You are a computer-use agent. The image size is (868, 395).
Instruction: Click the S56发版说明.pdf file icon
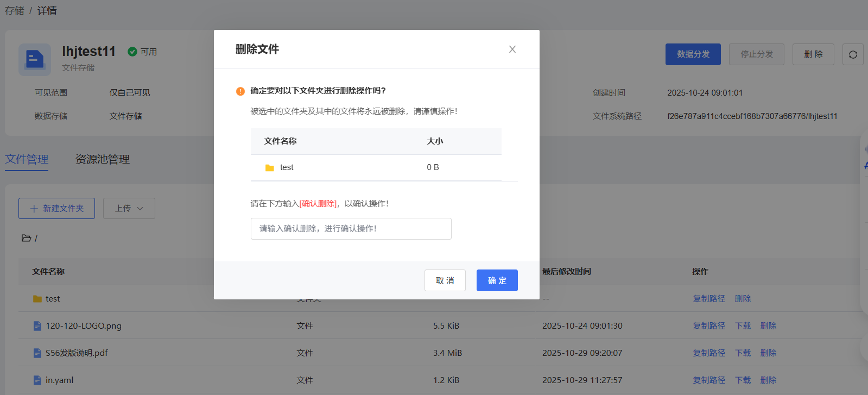(37, 353)
